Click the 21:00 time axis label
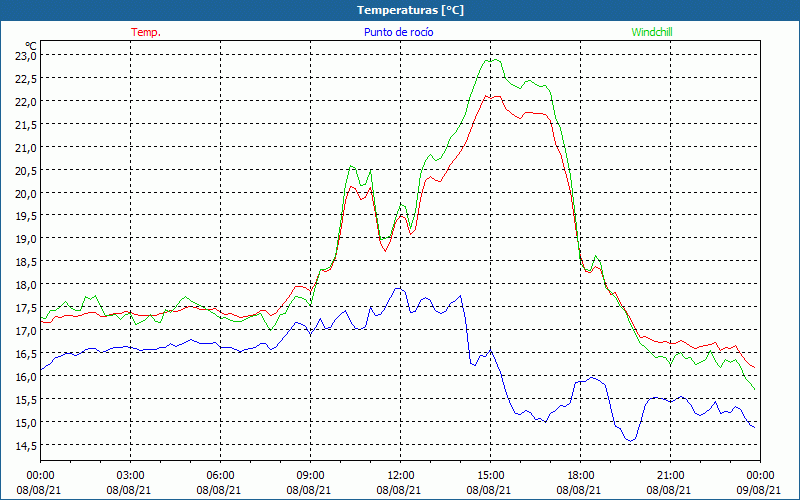Image resolution: width=800 pixels, height=500 pixels. (670, 476)
